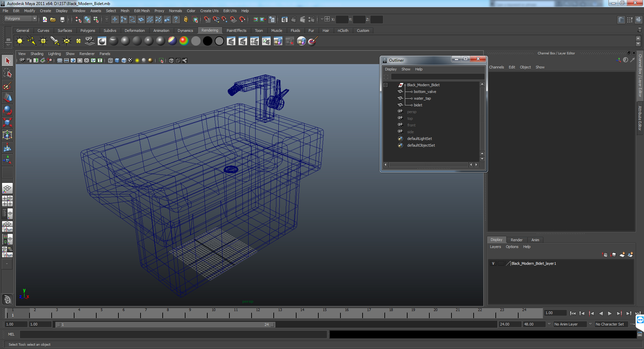Click the ambient light shelf icon
644x349 pixels.
(x=20, y=41)
